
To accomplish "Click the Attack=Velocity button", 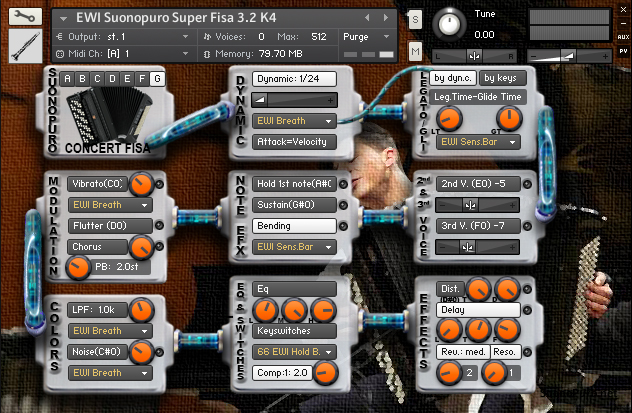I will (294, 142).
